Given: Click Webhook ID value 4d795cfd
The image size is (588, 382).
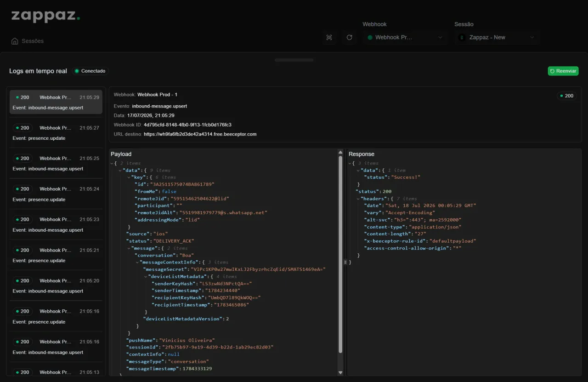Looking at the screenshot, I should click(187, 125).
